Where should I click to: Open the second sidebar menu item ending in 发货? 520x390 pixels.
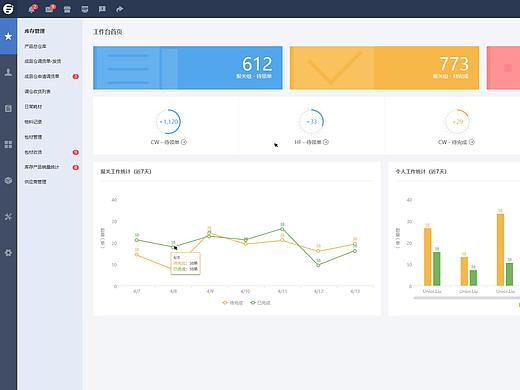pyautogui.click(x=43, y=61)
